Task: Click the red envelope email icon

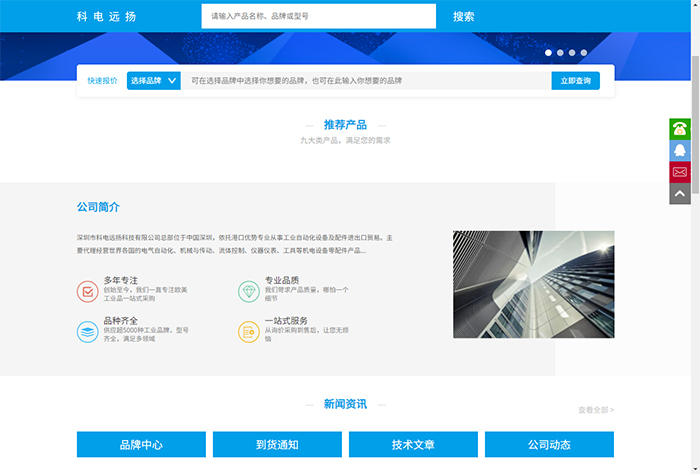Action: [x=680, y=172]
